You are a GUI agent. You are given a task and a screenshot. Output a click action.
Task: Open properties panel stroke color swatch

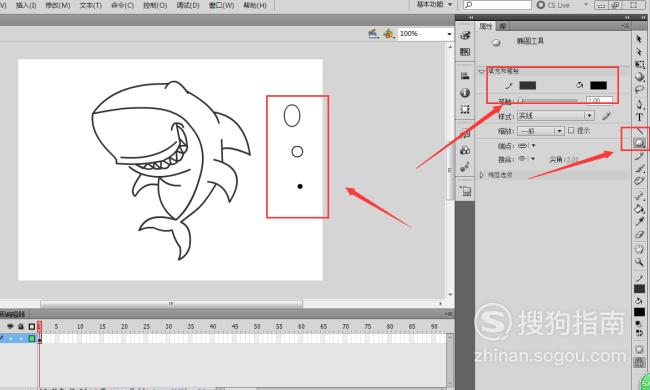(x=528, y=85)
